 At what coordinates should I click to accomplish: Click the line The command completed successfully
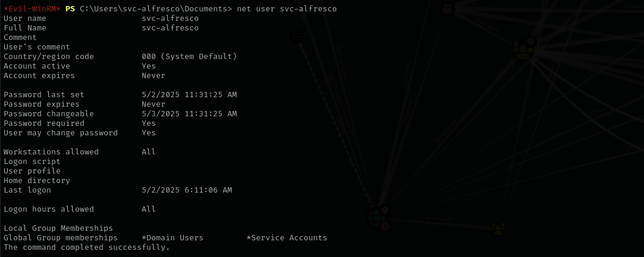[x=87, y=247]
